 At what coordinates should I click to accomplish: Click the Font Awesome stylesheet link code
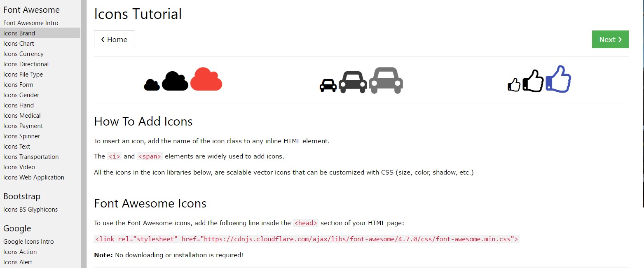pos(307,239)
